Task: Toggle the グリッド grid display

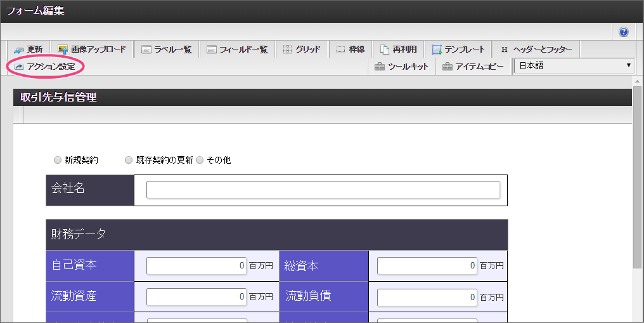Action: coord(301,49)
